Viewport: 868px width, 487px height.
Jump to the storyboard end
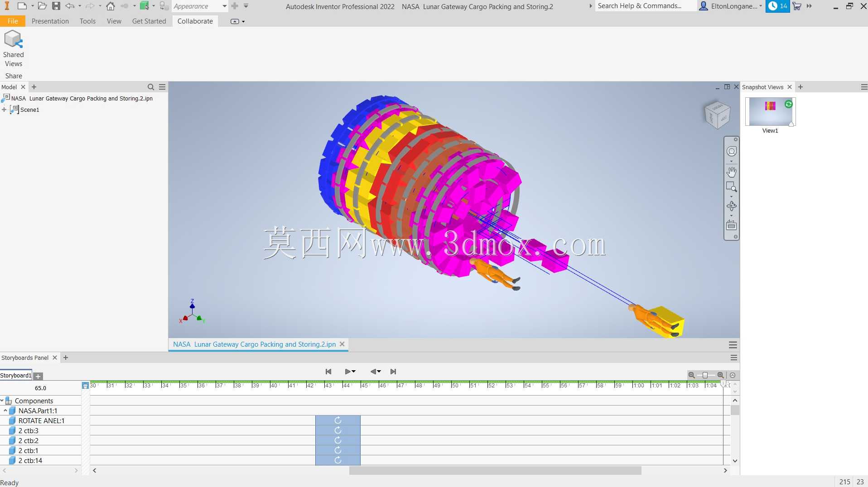(x=393, y=372)
